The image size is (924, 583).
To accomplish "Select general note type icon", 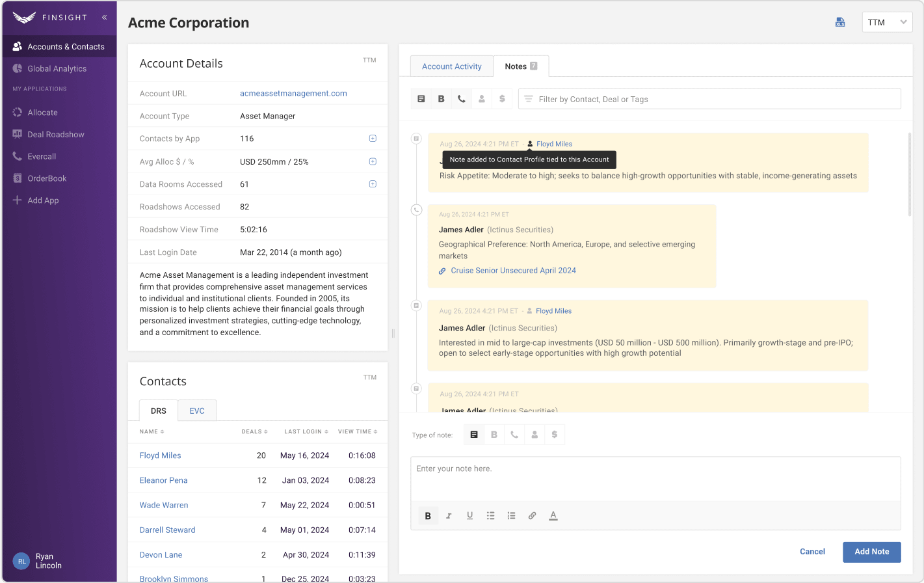I will click(x=474, y=435).
